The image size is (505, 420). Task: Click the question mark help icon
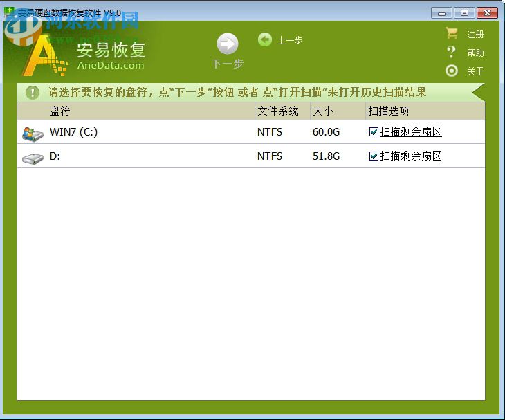(452, 52)
